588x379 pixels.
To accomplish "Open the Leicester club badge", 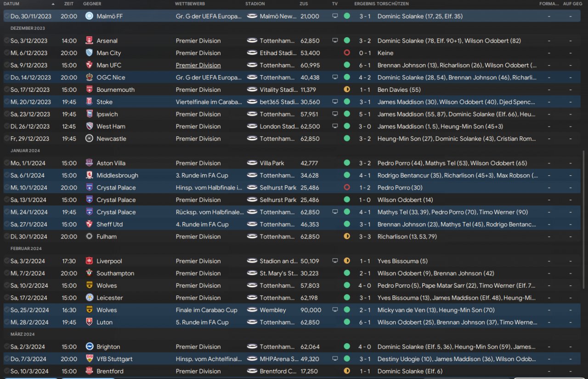I will pos(89,298).
